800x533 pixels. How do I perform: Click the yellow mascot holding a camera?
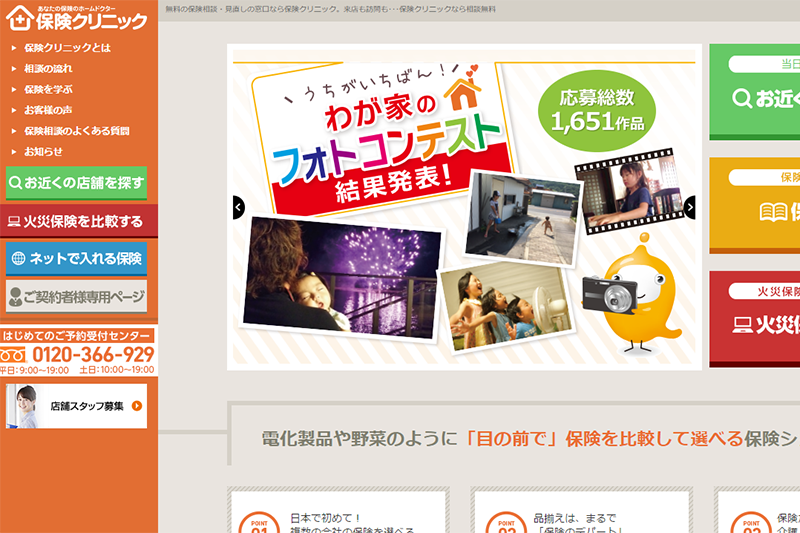[634, 293]
